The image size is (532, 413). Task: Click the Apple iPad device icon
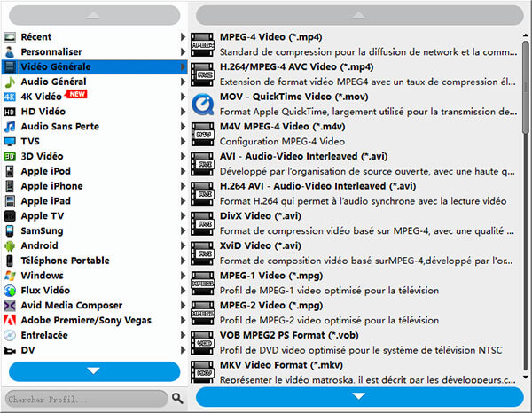10,201
